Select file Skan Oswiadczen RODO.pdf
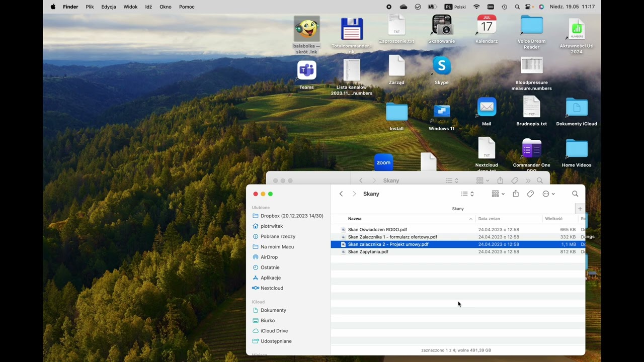The height and width of the screenshot is (362, 644). coord(458,229)
